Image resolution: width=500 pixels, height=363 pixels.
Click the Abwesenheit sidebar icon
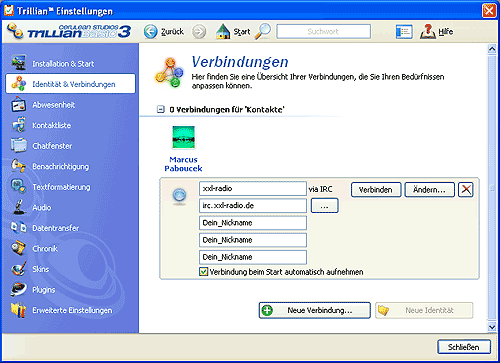tap(19, 104)
